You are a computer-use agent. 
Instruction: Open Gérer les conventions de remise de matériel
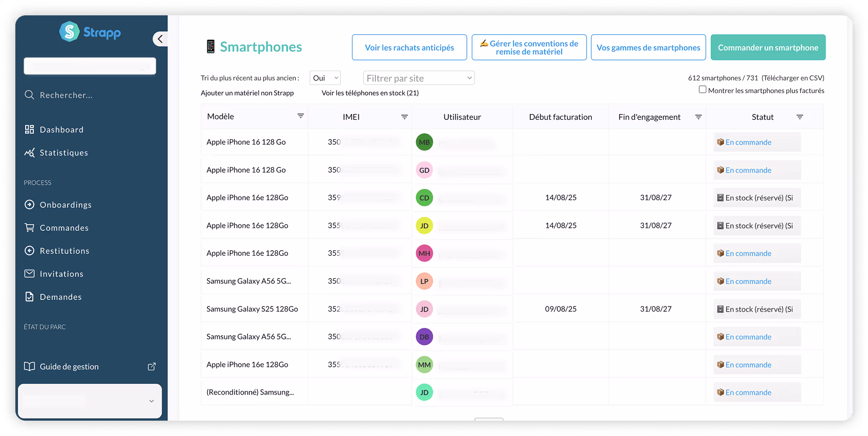(x=529, y=48)
